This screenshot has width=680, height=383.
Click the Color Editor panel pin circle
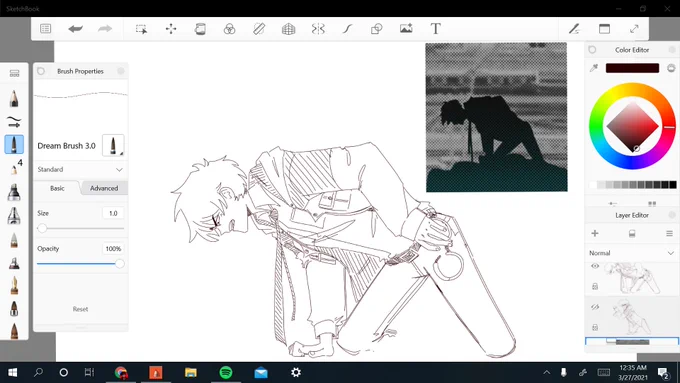click(x=592, y=50)
